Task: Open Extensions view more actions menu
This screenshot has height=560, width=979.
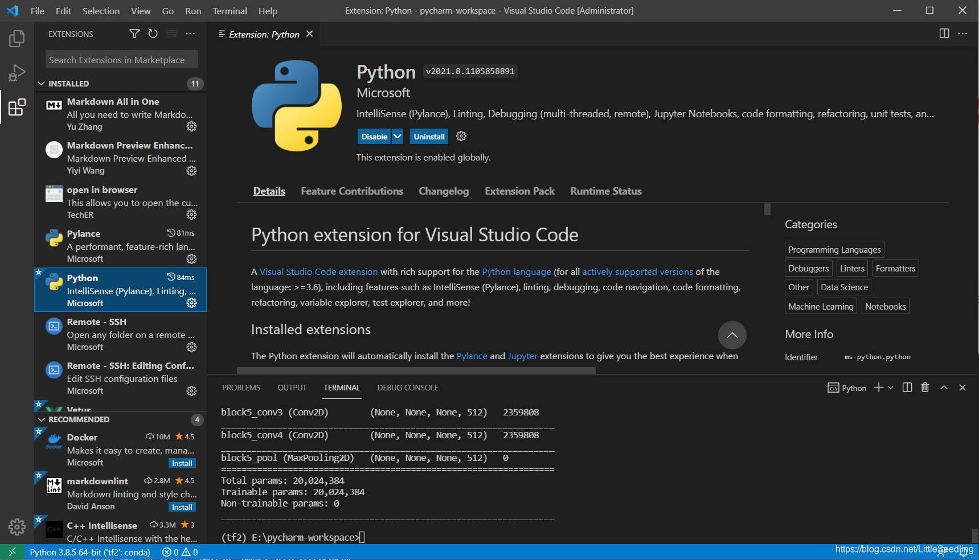Action: (190, 34)
